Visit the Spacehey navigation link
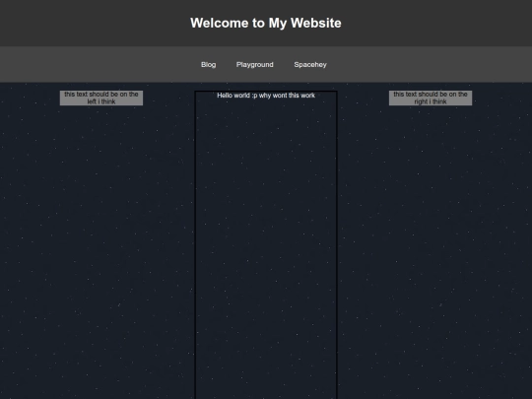Screen dimensions: 532x399 point(310,64)
